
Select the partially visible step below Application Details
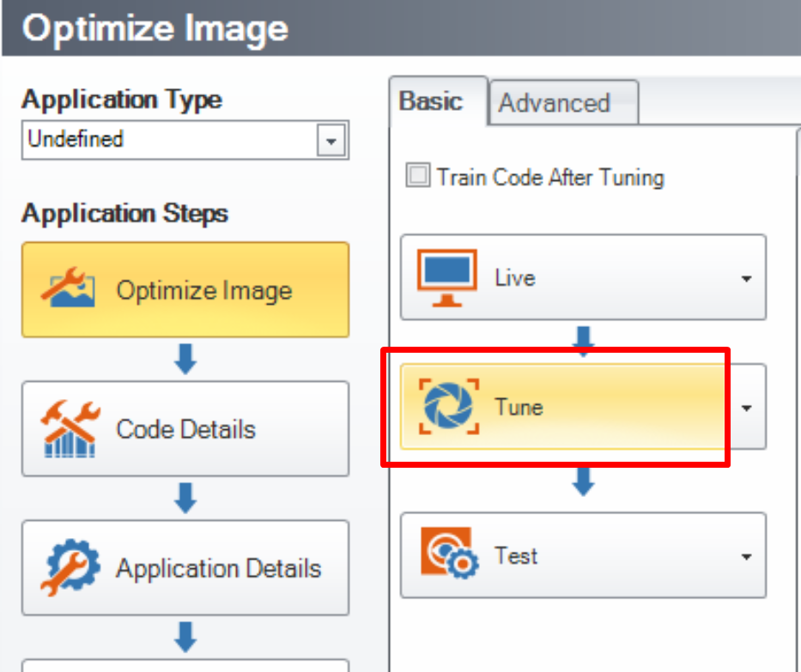point(185,664)
